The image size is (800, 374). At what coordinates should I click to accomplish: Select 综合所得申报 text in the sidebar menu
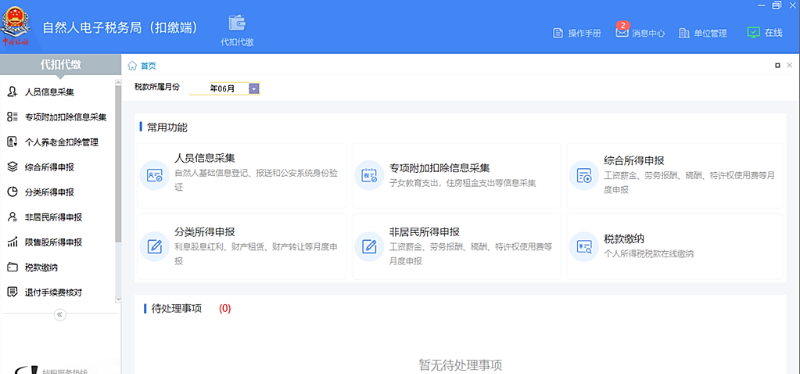coord(49,167)
